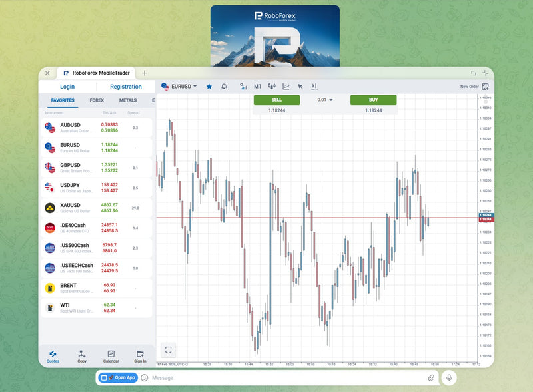Viewport: 533px width, 392px height.
Task: Change the M1 timeframe
Action: [x=258, y=87]
